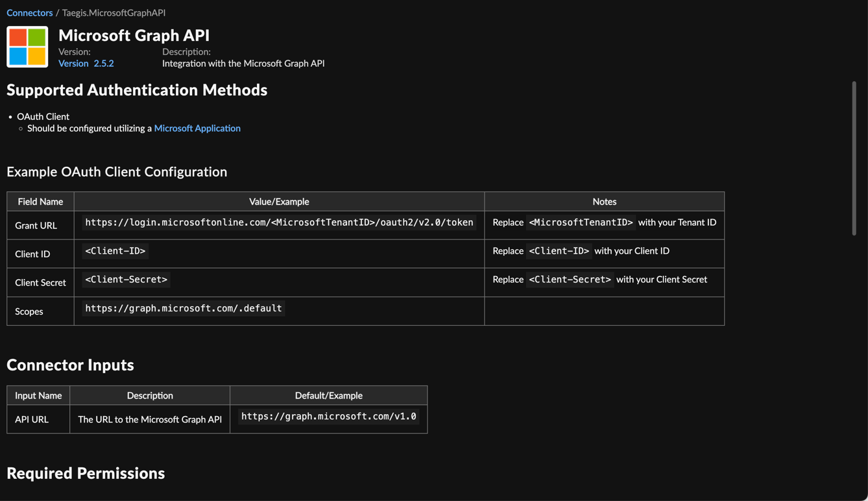Click the Taegis.MicrosoftGraphAPI breadcrumb text
The width and height of the screenshot is (868, 501).
[114, 12]
